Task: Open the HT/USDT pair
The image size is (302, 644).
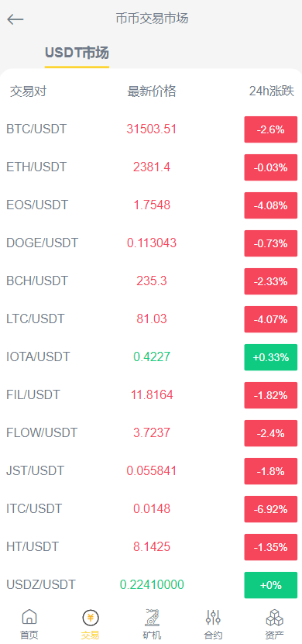Action: [151, 547]
